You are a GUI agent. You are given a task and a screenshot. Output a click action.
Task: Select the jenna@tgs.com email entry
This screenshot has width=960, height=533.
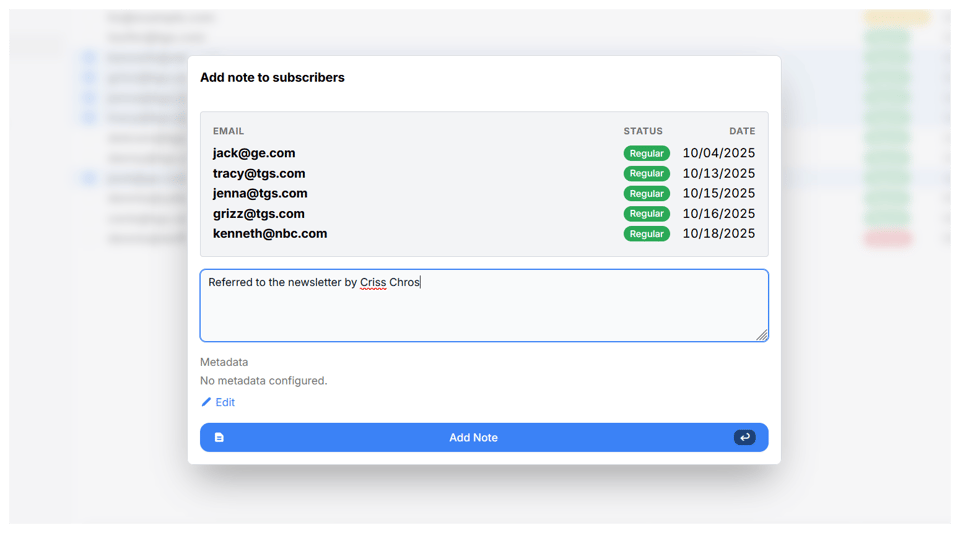pos(260,193)
